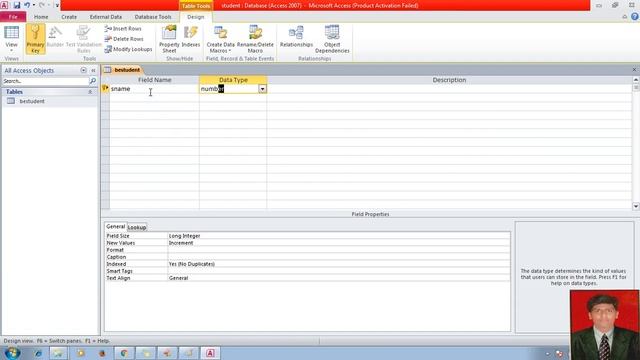Click the Firefox taskbar icon
The height and width of the screenshot is (360, 640).
[102, 353]
